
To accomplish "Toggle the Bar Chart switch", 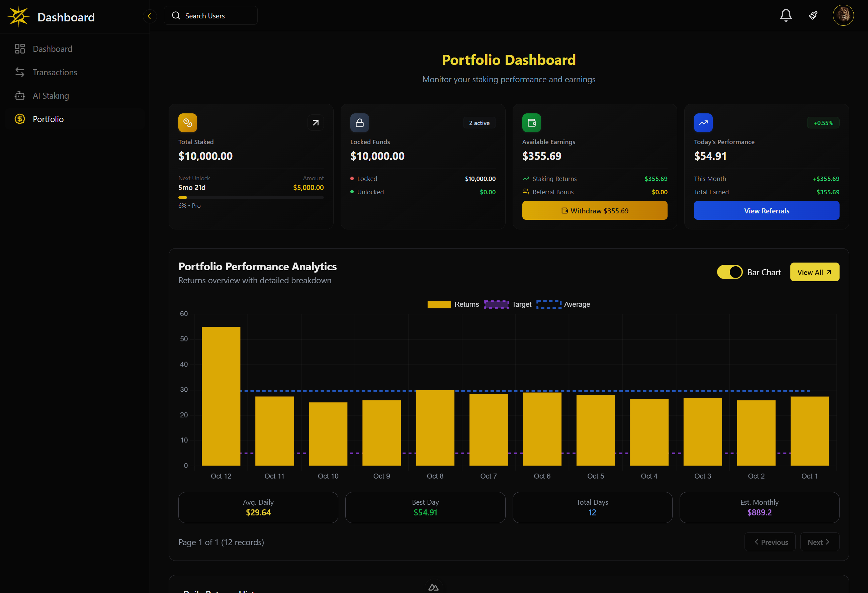I will (729, 272).
